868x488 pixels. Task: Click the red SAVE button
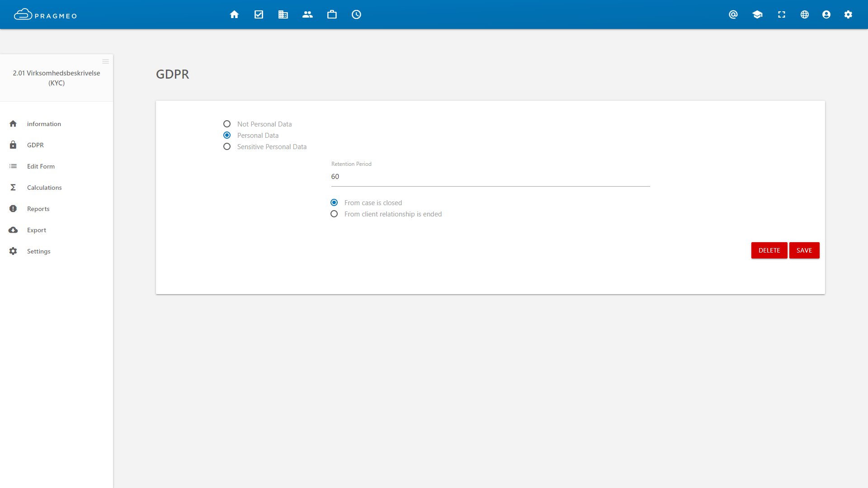click(x=804, y=250)
